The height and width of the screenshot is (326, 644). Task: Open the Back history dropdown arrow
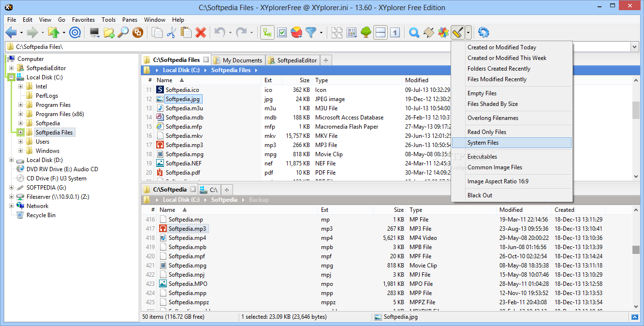coord(21,33)
